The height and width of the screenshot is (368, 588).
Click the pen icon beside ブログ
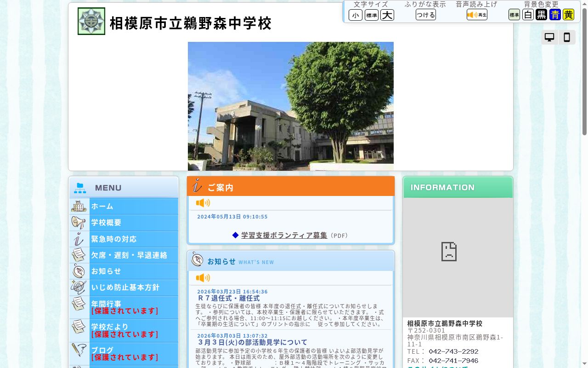tap(79, 350)
